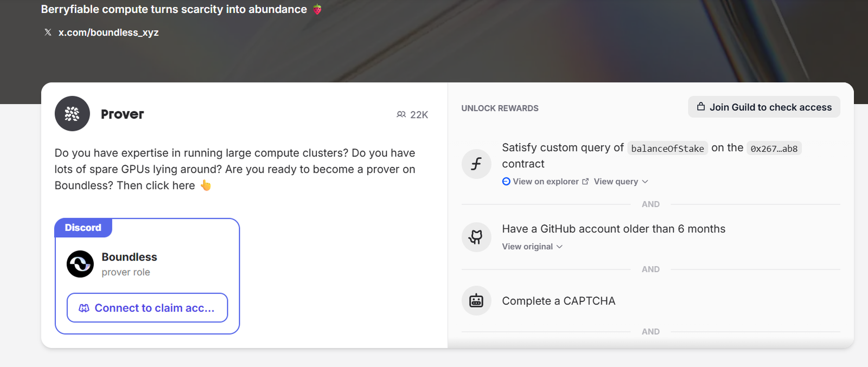Expand the View query dropdown
The width and height of the screenshot is (868, 367).
tap(621, 181)
